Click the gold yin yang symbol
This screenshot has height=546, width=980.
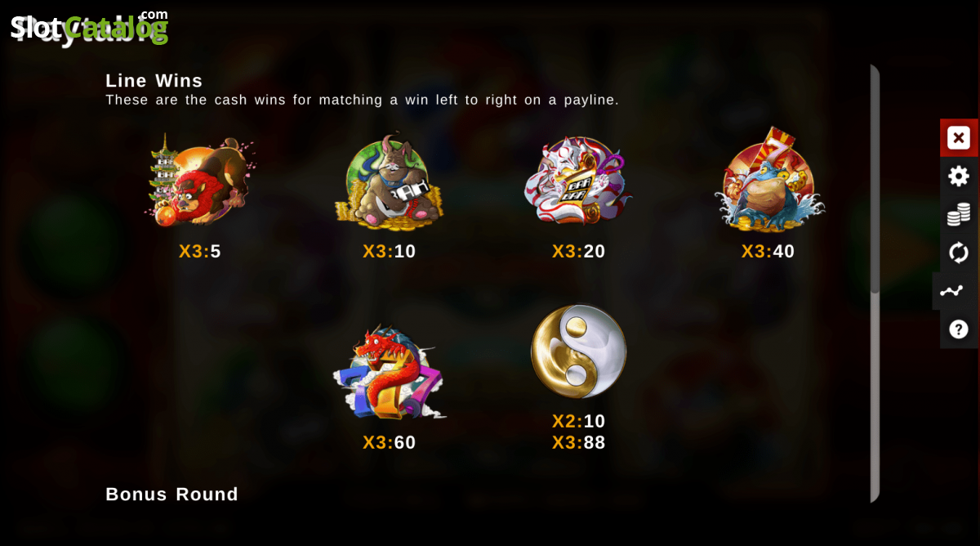[x=579, y=351]
